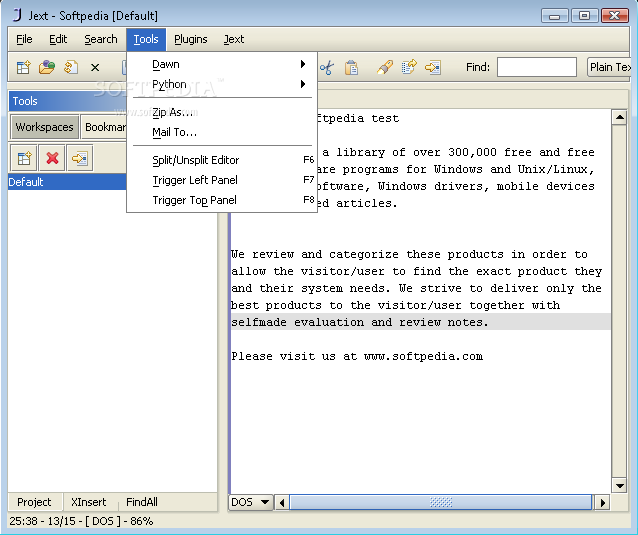
Task: Choose Mail To... from Tools menu
Action: (x=222, y=132)
